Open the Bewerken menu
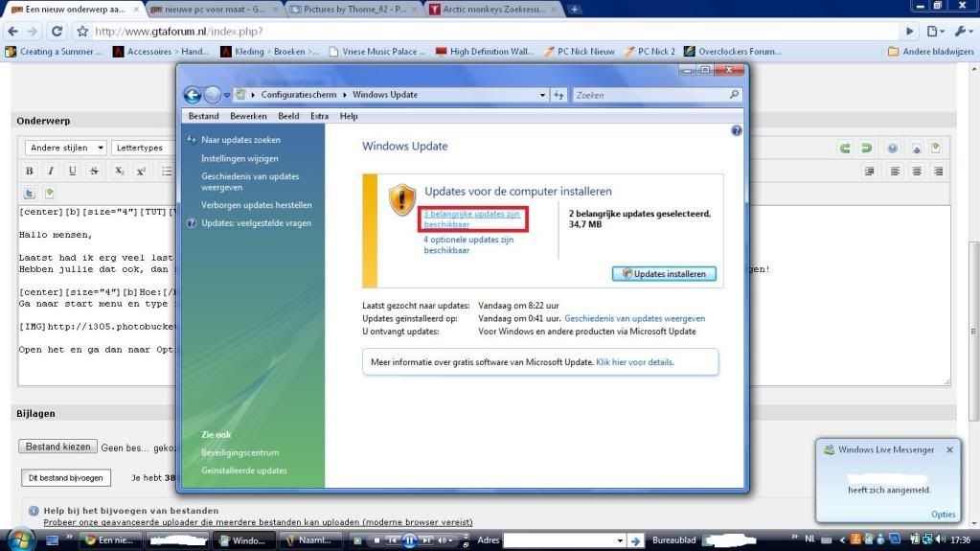 pos(248,116)
